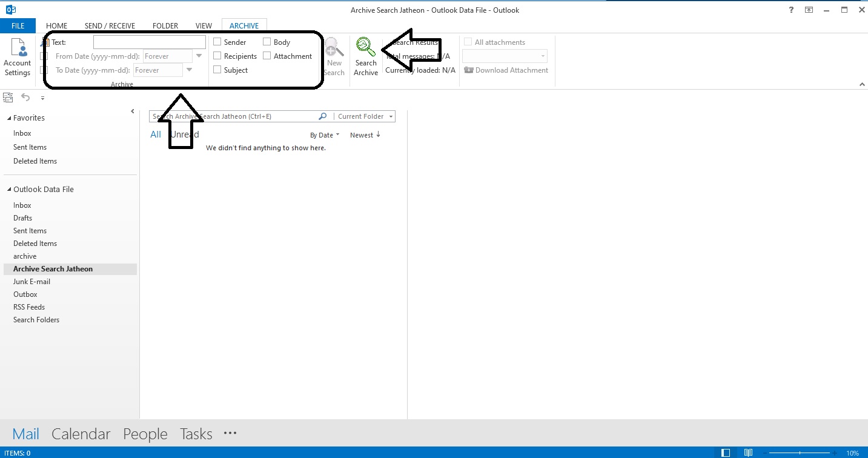Collapse the Outlook Data File tree
Viewport: 868px width, 458px height.
[x=9, y=190]
